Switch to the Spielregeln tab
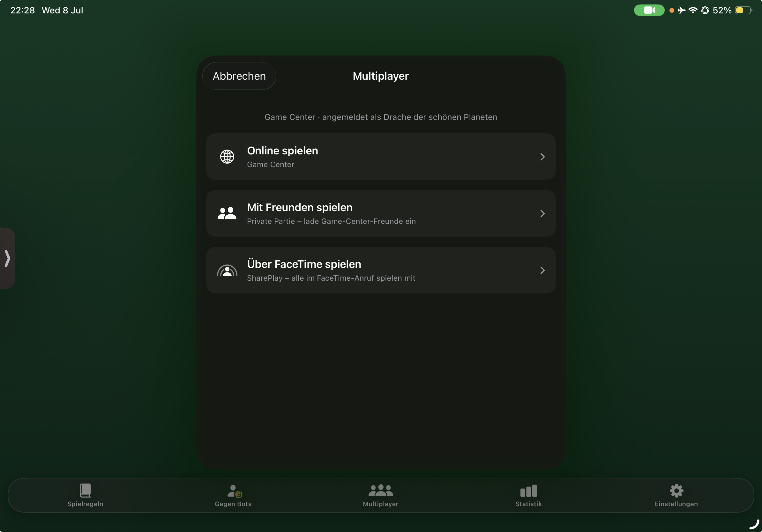762x532 pixels. 85,495
